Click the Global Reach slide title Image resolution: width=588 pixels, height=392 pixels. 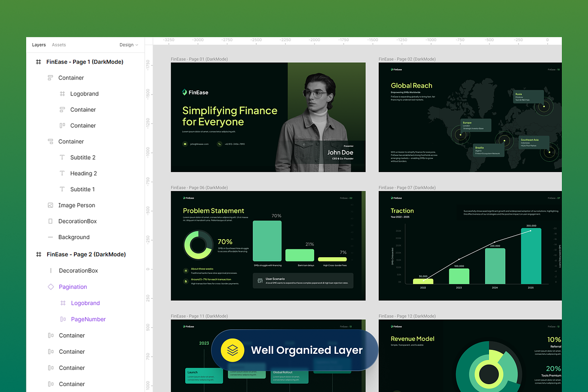tap(412, 85)
